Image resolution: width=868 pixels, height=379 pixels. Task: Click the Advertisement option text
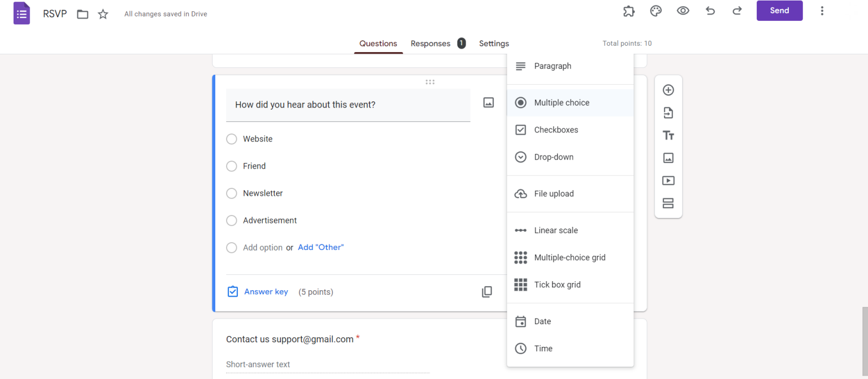point(270,220)
